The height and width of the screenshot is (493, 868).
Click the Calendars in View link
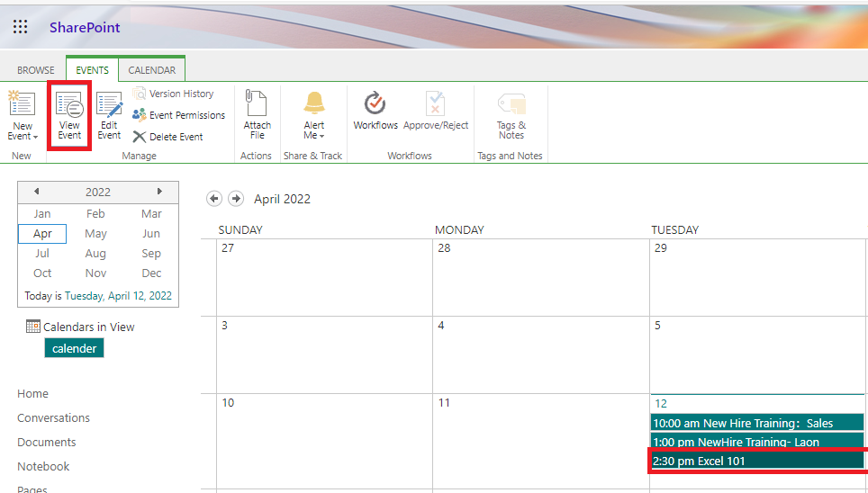tap(88, 327)
